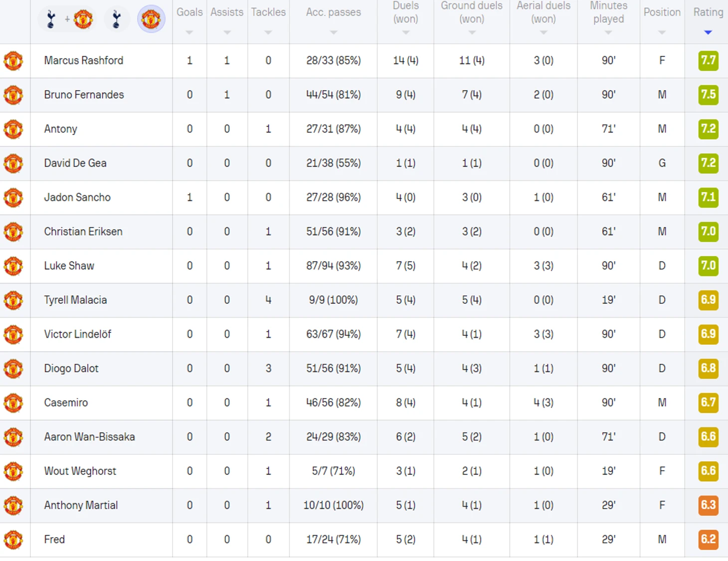Click the blue sort arrow under Rating

708,32
